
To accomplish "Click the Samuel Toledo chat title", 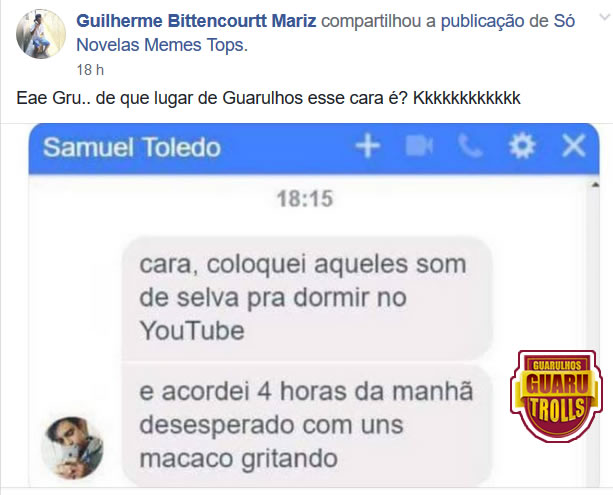I will click(x=132, y=147).
